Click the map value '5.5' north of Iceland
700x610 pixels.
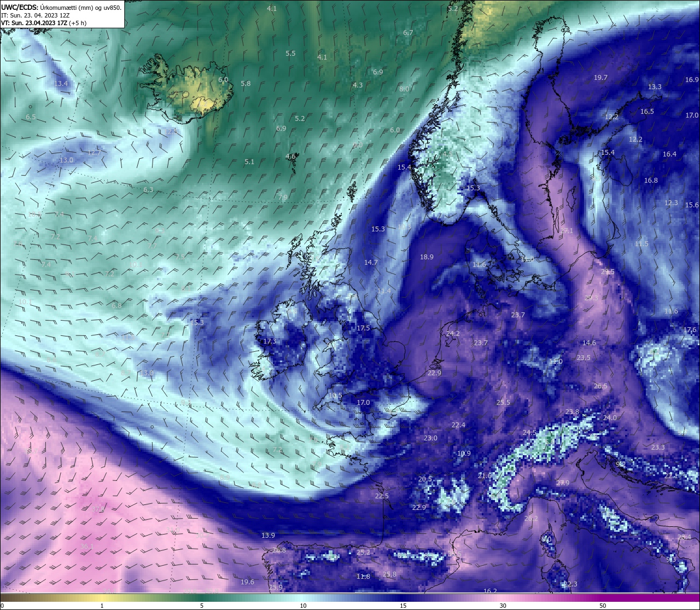290,54
